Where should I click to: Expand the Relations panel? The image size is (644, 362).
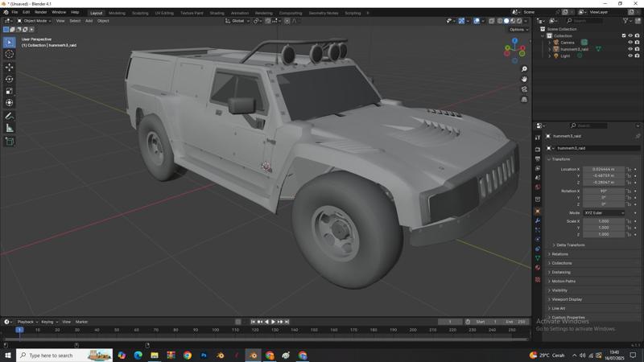click(558, 254)
